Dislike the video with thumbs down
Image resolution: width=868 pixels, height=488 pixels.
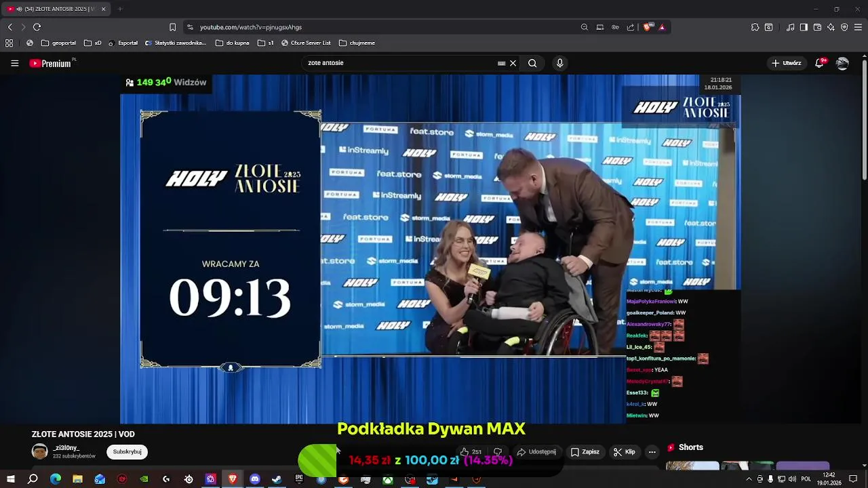pyautogui.click(x=498, y=452)
